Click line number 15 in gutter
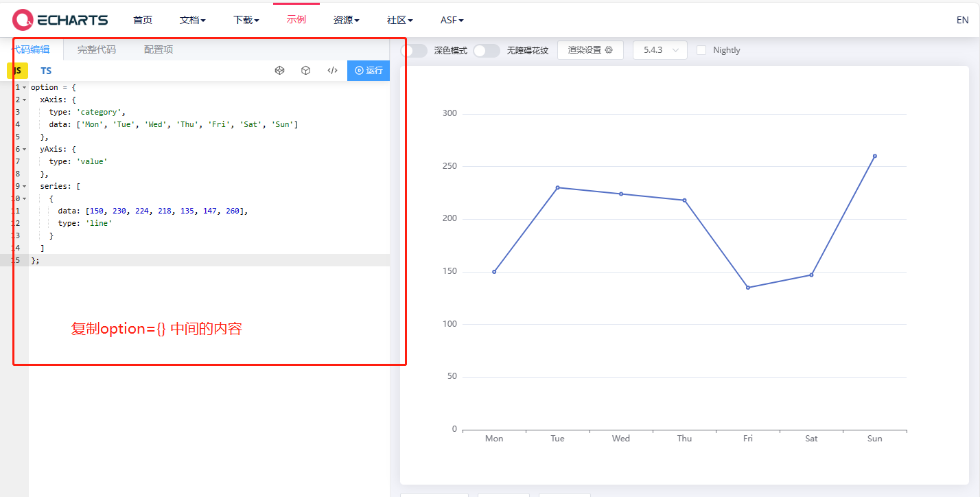 (x=14, y=260)
